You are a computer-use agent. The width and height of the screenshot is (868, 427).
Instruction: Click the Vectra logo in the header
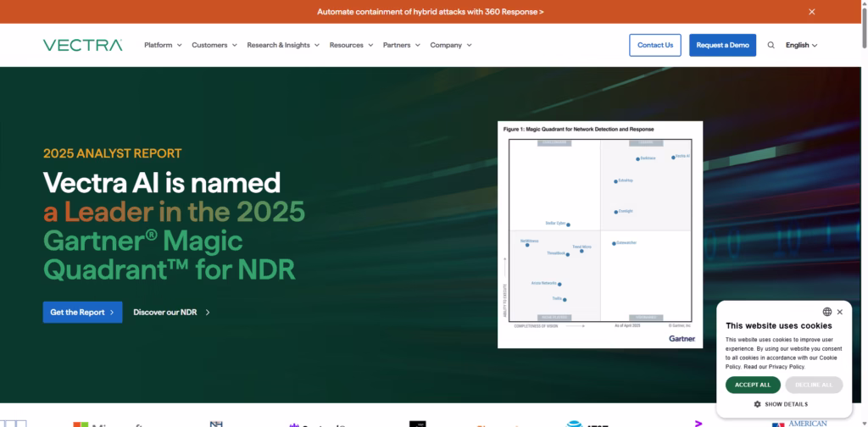click(82, 45)
